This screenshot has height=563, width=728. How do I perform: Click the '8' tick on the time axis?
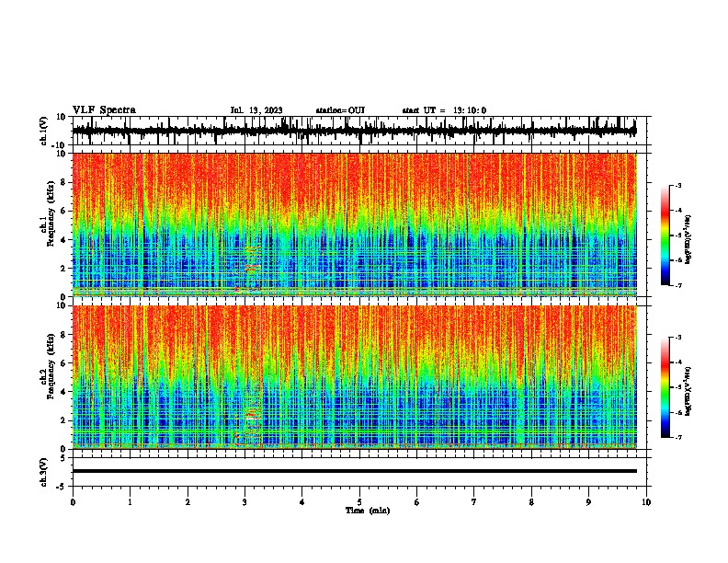(531, 502)
